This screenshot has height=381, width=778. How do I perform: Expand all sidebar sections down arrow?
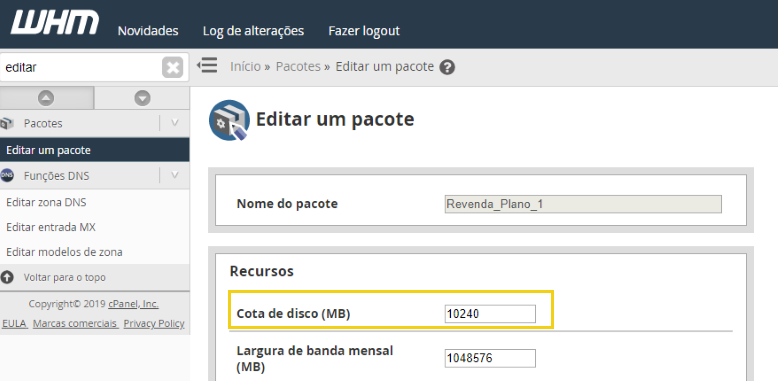point(142,98)
